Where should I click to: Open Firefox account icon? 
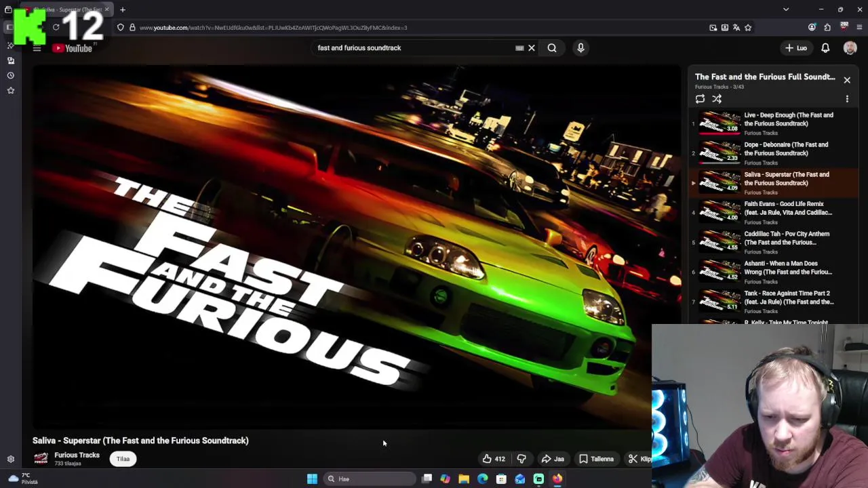pyautogui.click(x=812, y=28)
